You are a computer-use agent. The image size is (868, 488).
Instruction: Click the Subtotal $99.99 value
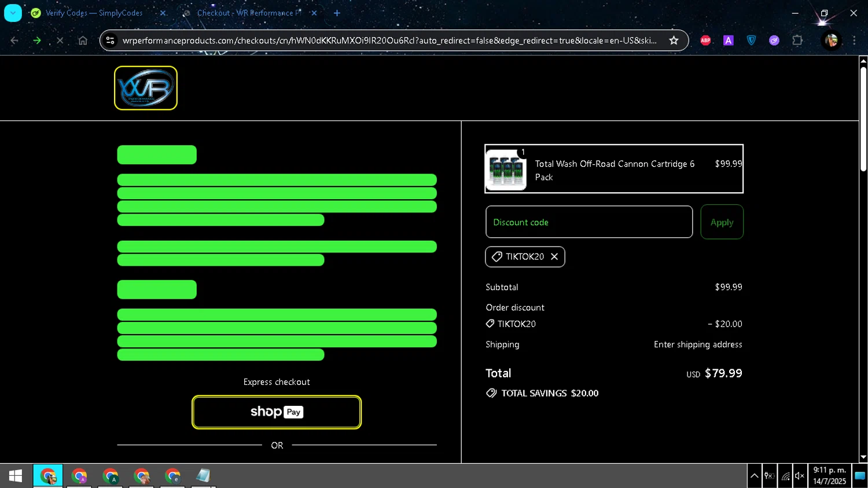point(729,287)
